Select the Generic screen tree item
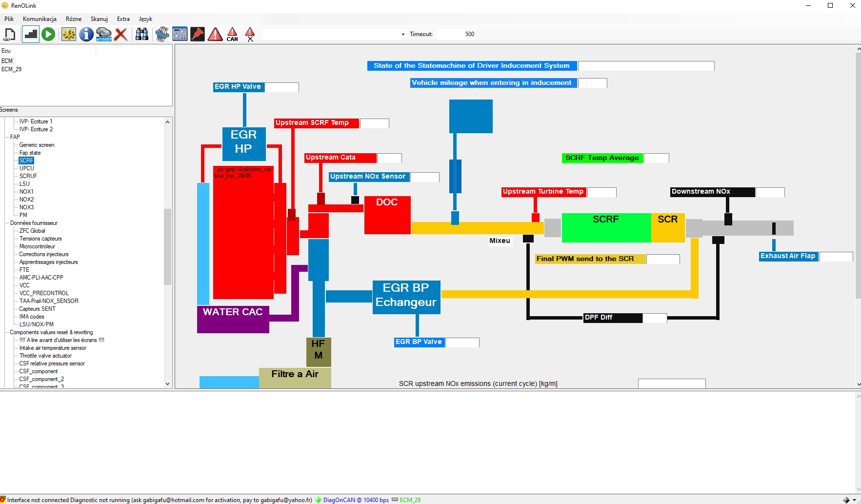861x504 pixels. coord(37,145)
